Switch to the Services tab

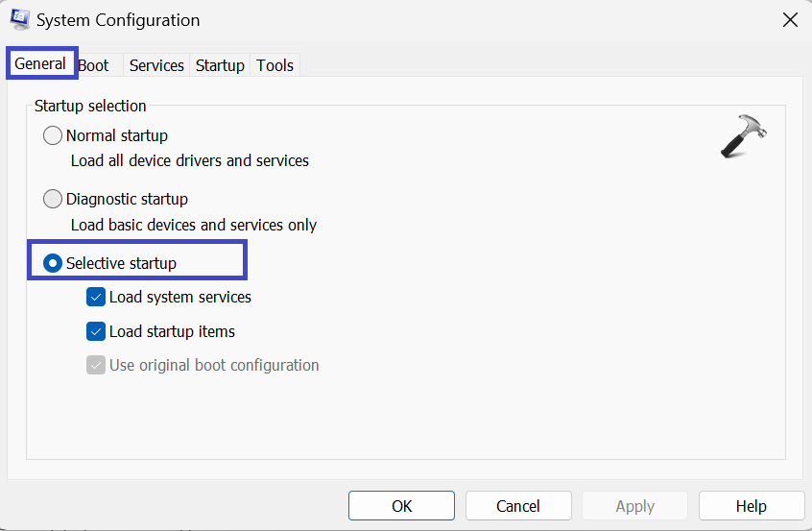coord(156,65)
